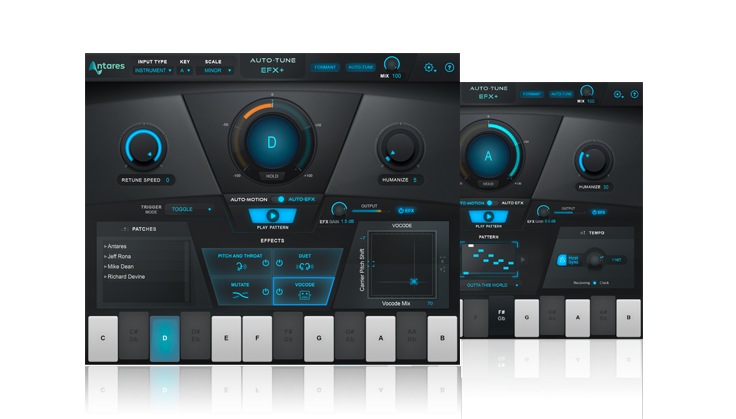Viewport: 736px width, 419px height.
Task: Click the C key on the keyboard
Action: click(x=103, y=338)
